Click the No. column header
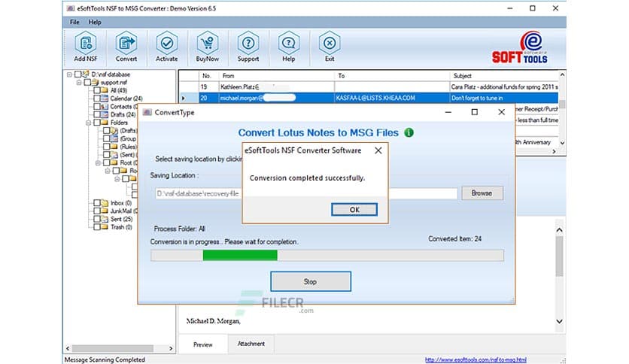Viewport: 629px width, 364px height. [208, 76]
